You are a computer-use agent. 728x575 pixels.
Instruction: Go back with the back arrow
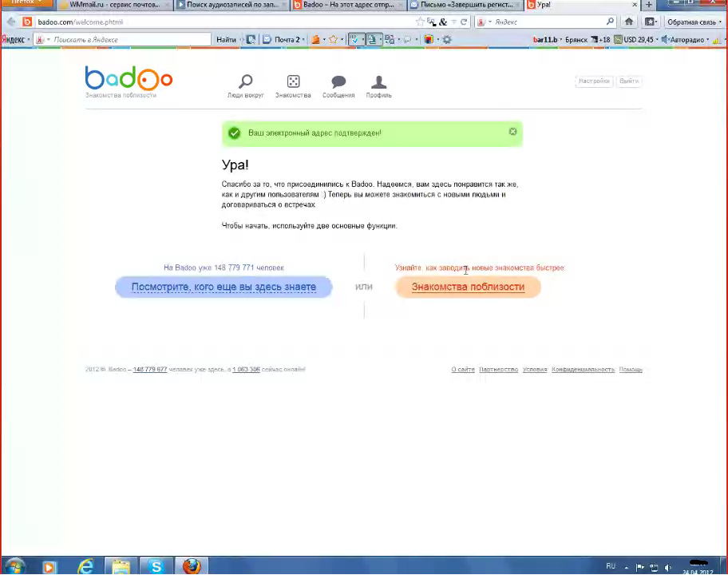11,22
